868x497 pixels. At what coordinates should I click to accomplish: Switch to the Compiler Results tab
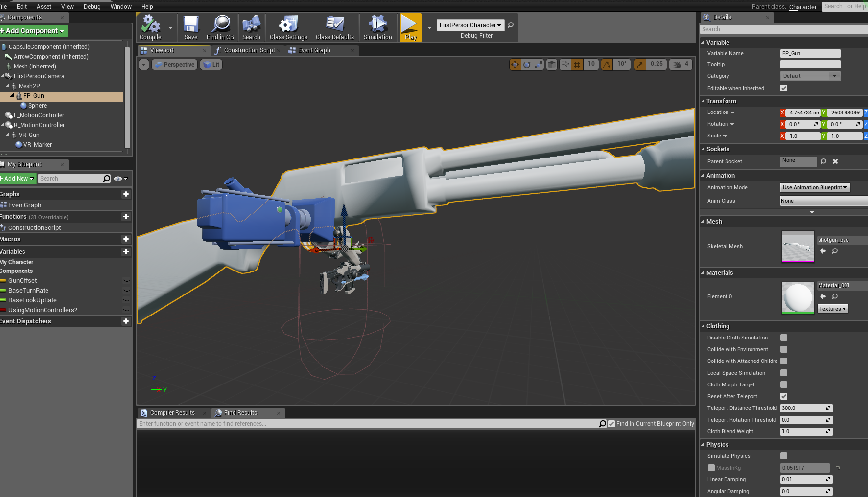(173, 413)
